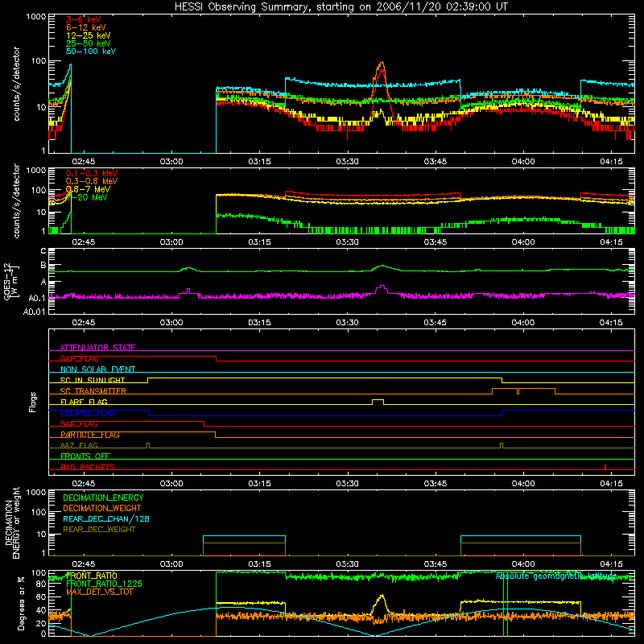Click the 0.1-0.3 MeV legend label
The image size is (644, 644).
(x=92, y=173)
